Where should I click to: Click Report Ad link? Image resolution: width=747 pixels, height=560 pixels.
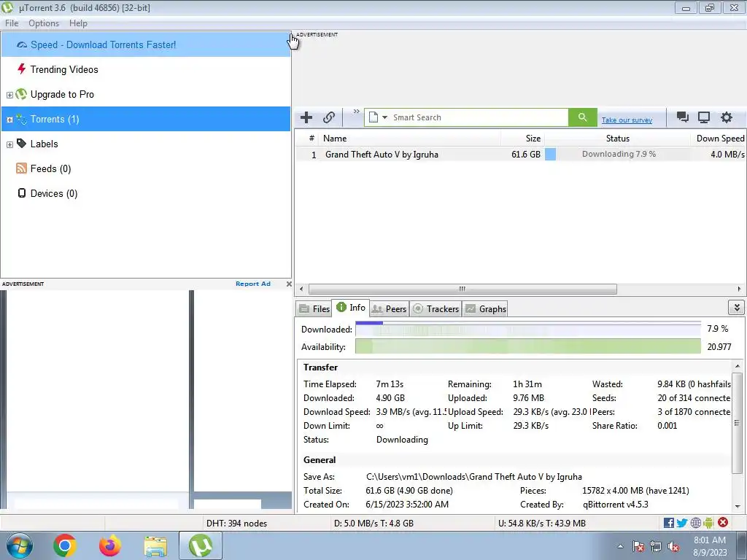[x=253, y=284]
